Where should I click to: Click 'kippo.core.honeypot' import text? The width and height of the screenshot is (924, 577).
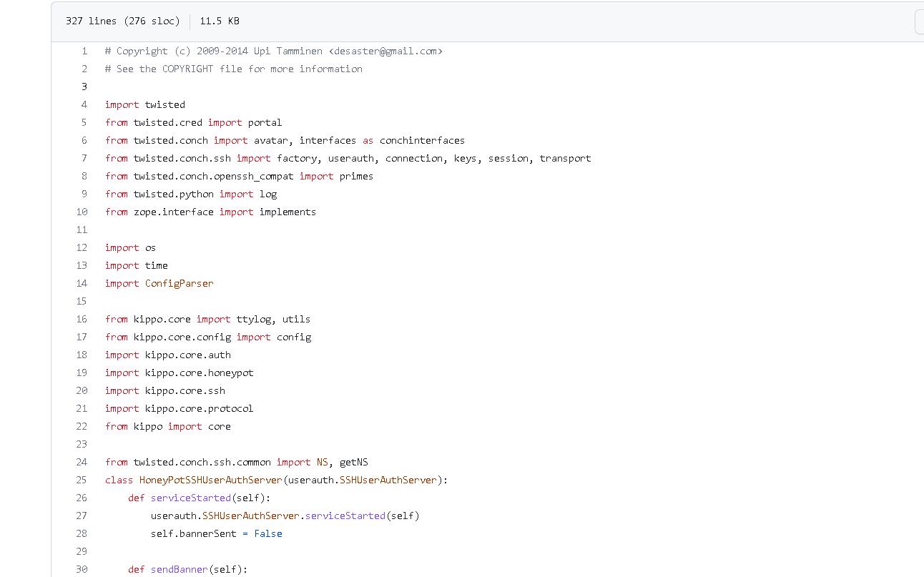pos(199,373)
